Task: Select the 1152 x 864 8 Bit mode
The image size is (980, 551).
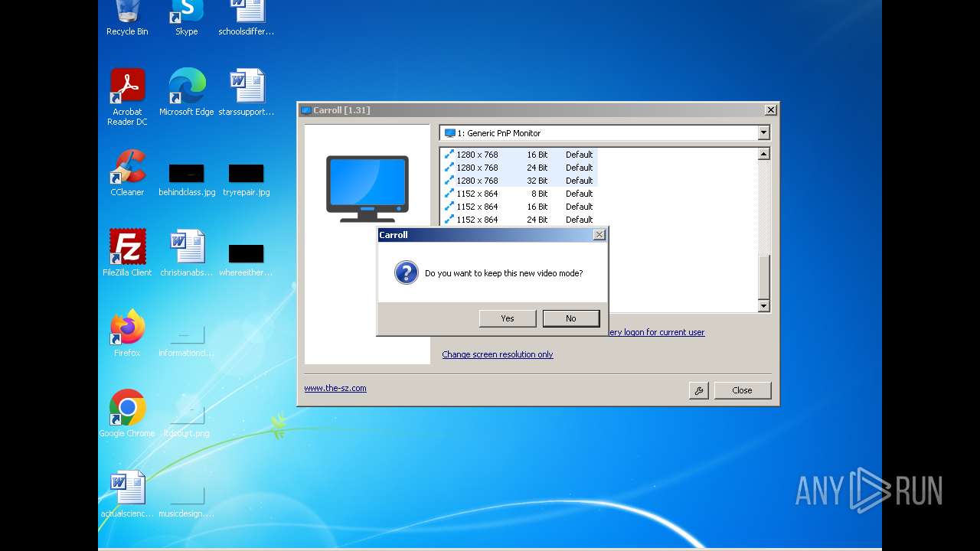Action: [519, 194]
